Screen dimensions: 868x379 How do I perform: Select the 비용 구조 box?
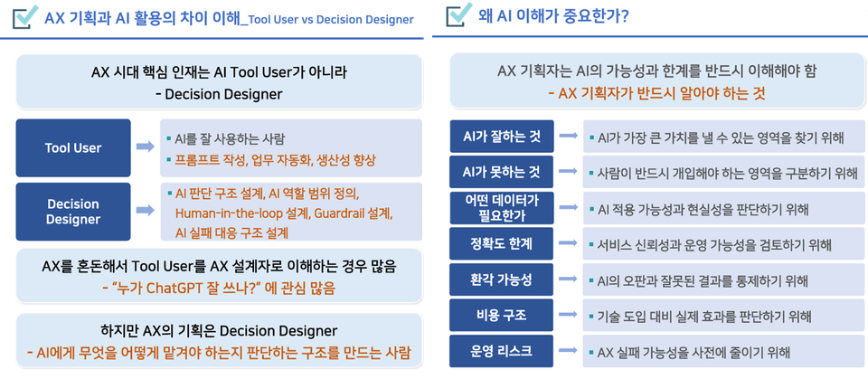[x=502, y=316]
